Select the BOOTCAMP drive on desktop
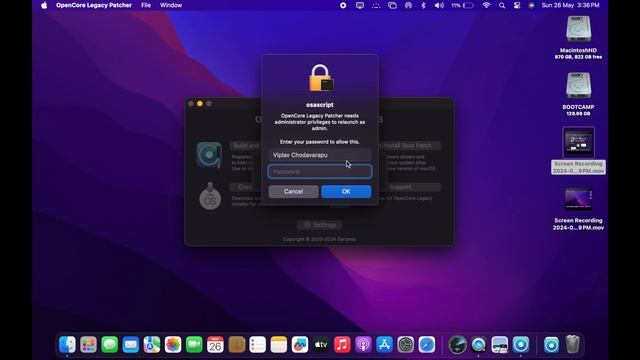 578,94
